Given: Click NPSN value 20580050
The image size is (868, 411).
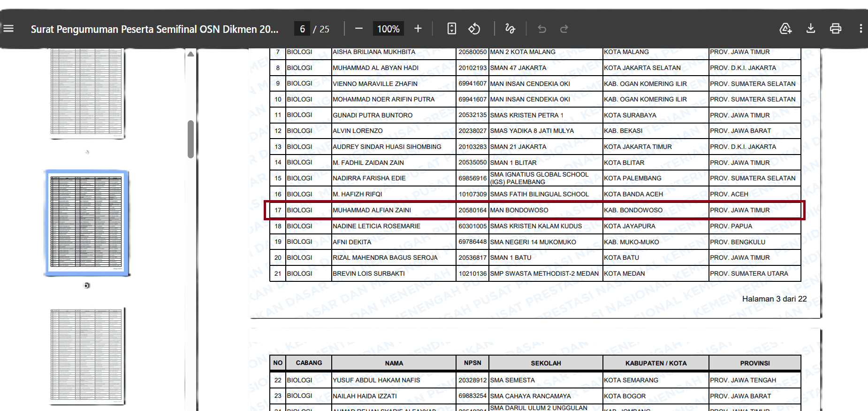Looking at the screenshot, I should (472, 52).
